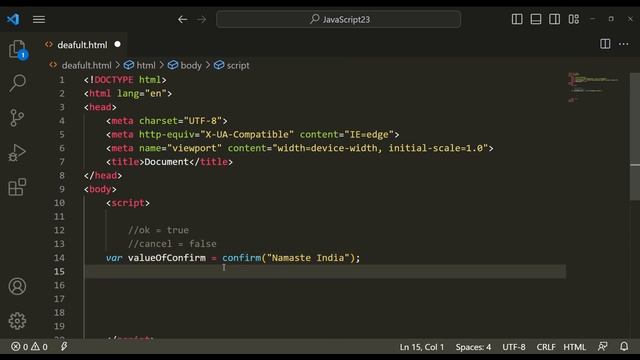Image resolution: width=640 pixels, height=360 pixels.
Task: Go forward with the right arrow
Action: [202, 19]
